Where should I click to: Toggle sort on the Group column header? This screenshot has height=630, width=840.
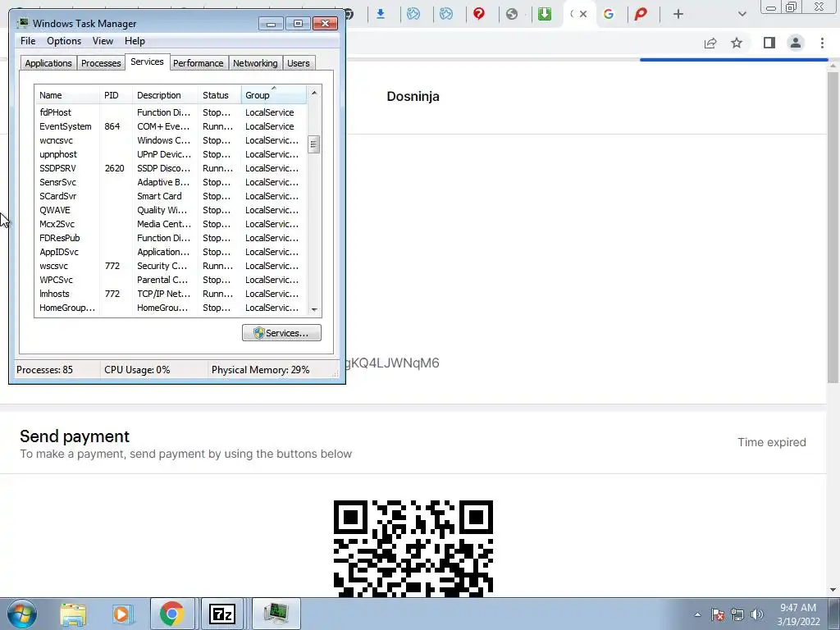[x=274, y=95]
